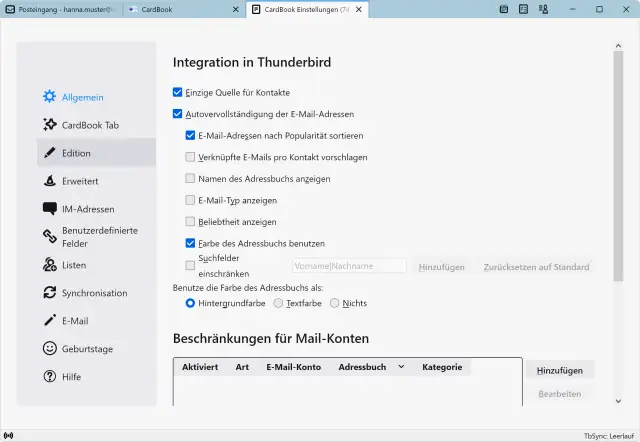640x442 pixels.
Task: Click the scrollbar down arrow
Action: coord(618,401)
